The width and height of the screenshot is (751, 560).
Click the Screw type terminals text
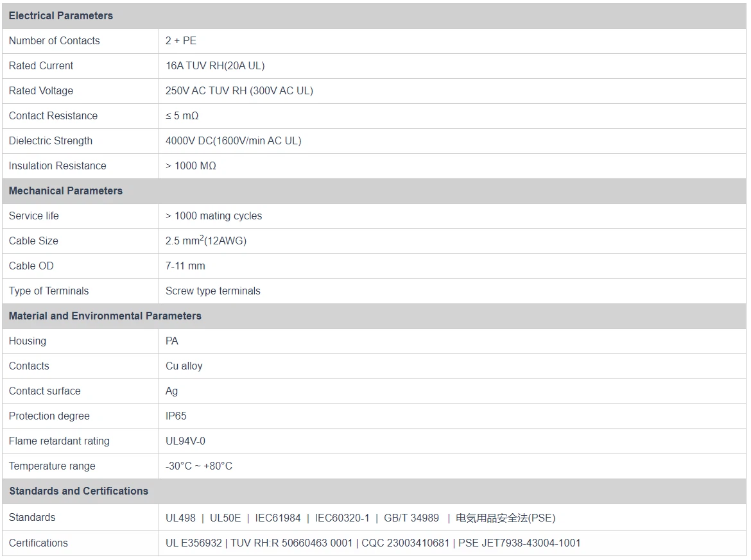tap(213, 291)
